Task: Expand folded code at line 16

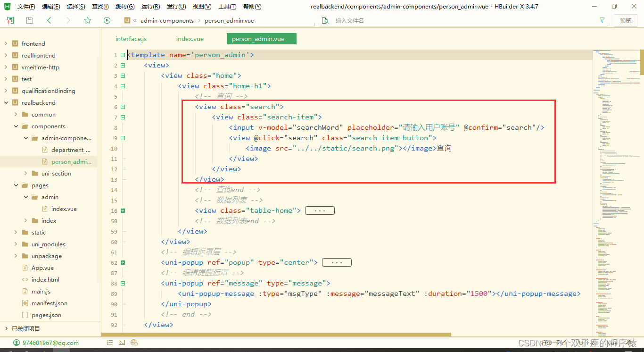Action: pos(123,210)
